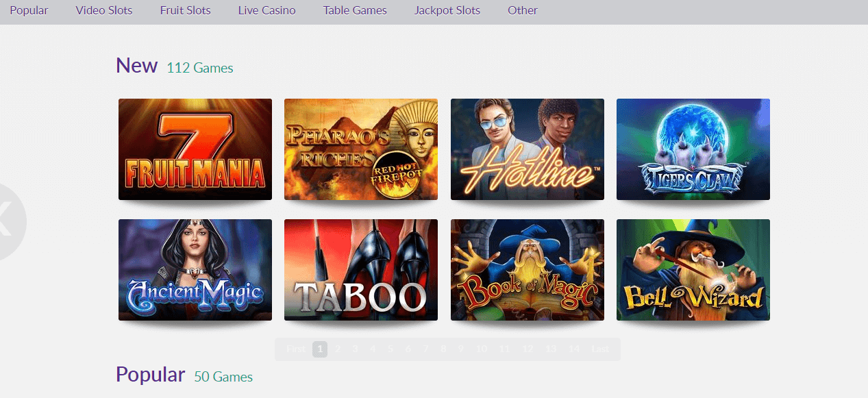Click the Other category tab
The height and width of the screenshot is (398, 868).
pos(523,11)
